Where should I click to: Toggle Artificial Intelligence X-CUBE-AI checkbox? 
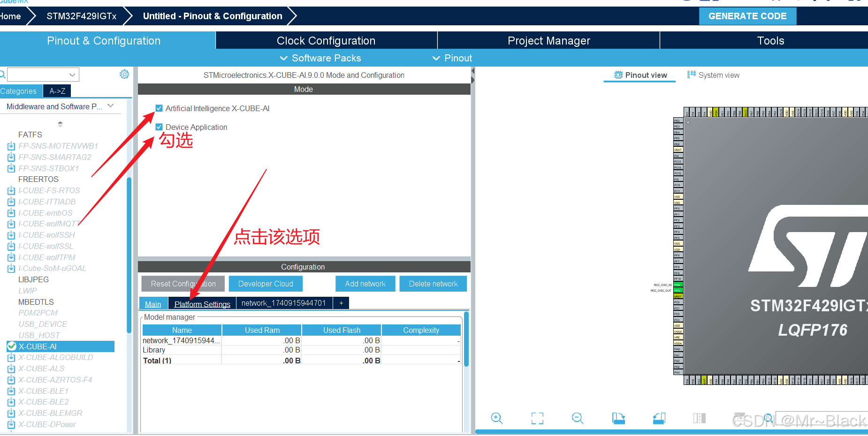point(159,108)
